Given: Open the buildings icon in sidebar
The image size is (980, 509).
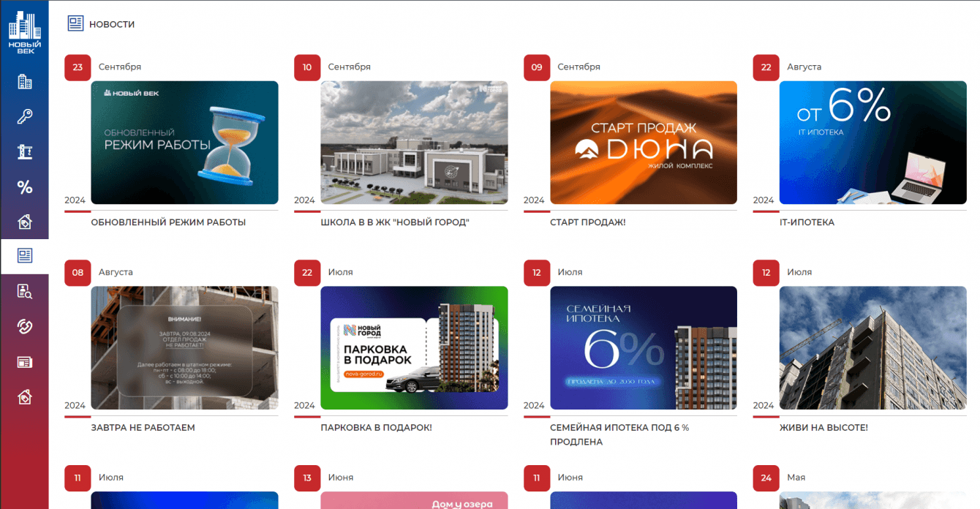Looking at the screenshot, I should pyautogui.click(x=25, y=81).
